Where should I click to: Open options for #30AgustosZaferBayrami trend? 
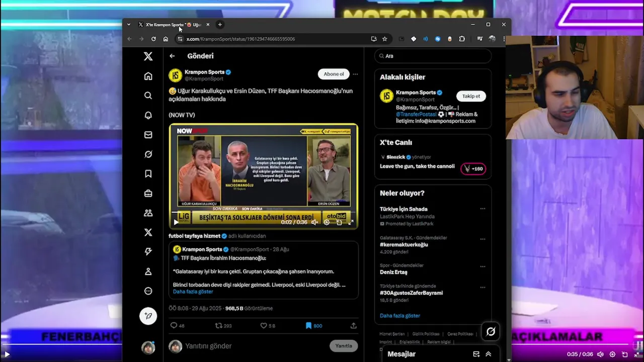(x=482, y=288)
